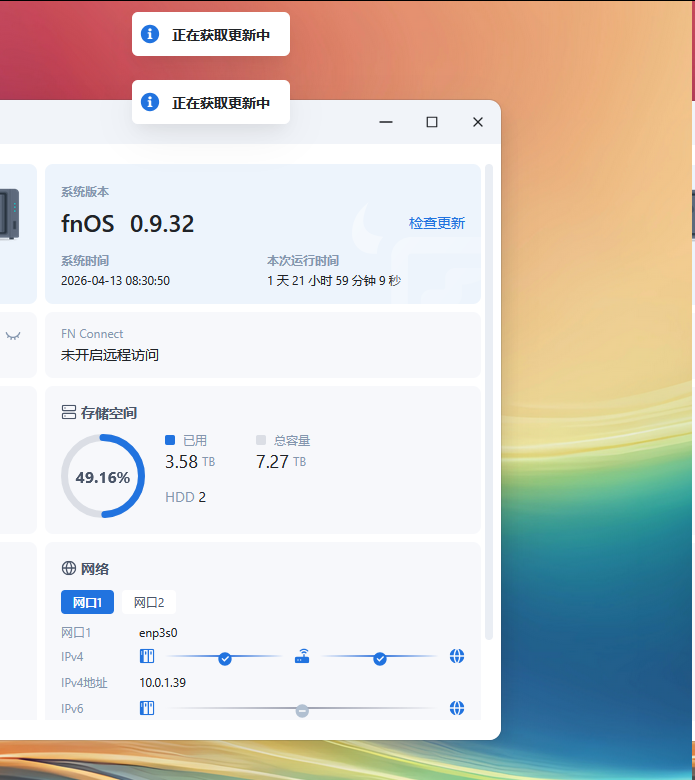Click the internet globe icon in IPv4 row
695x780 pixels.
(457, 656)
